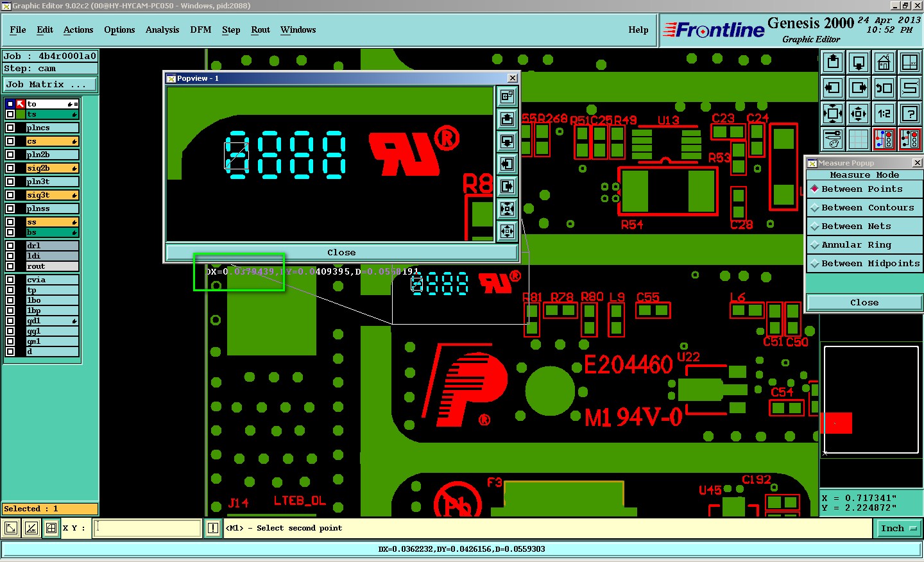Select Between Points measure mode
This screenshot has width=924, height=562.
click(864, 189)
